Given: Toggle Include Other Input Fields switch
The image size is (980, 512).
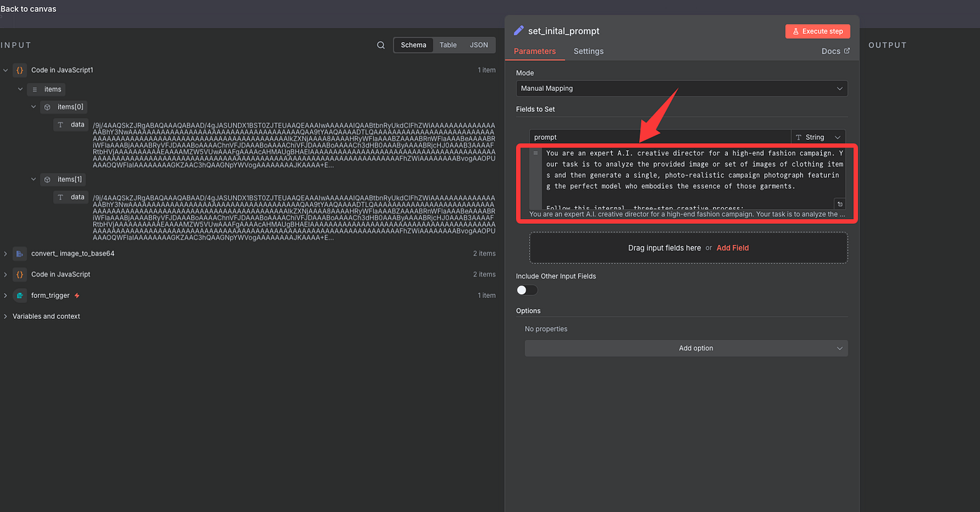Looking at the screenshot, I should tap(526, 290).
